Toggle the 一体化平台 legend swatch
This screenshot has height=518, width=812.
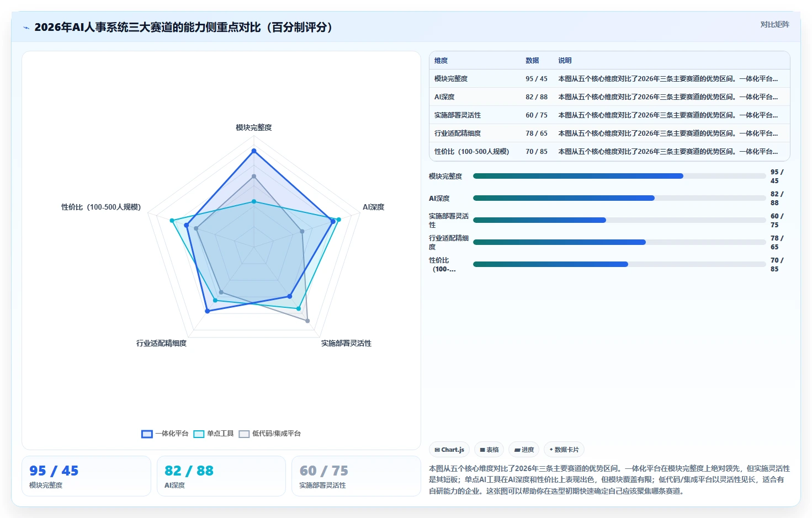pos(147,434)
